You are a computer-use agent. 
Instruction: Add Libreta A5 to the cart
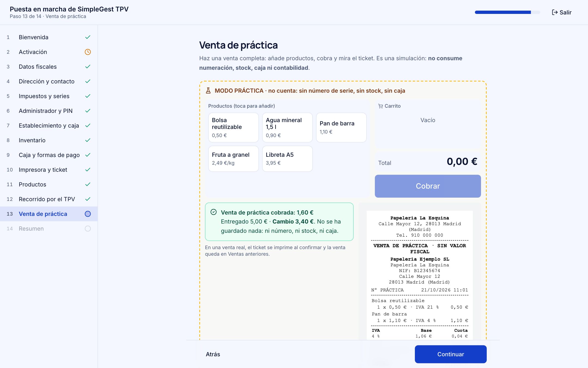pyautogui.click(x=287, y=159)
